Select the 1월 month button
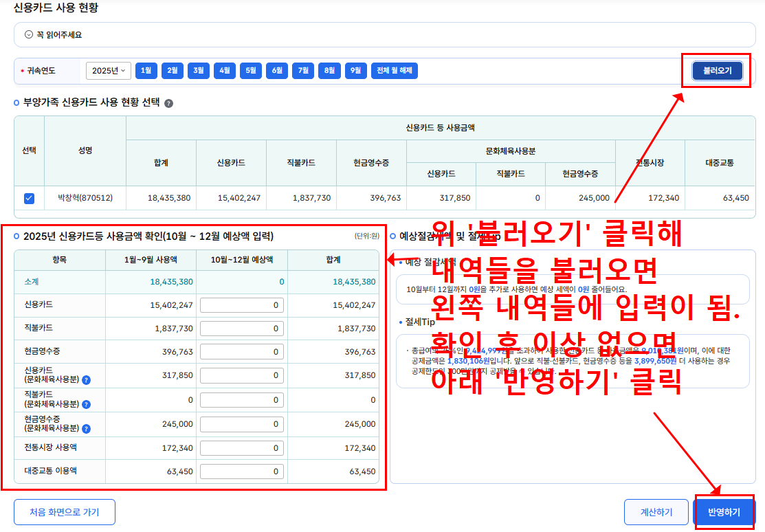The height and width of the screenshot is (532, 765). click(146, 70)
